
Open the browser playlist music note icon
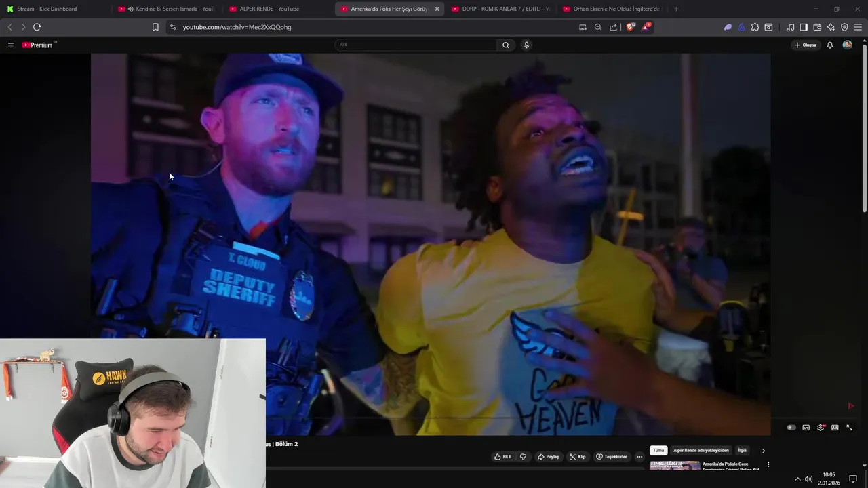click(x=790, y=27)
